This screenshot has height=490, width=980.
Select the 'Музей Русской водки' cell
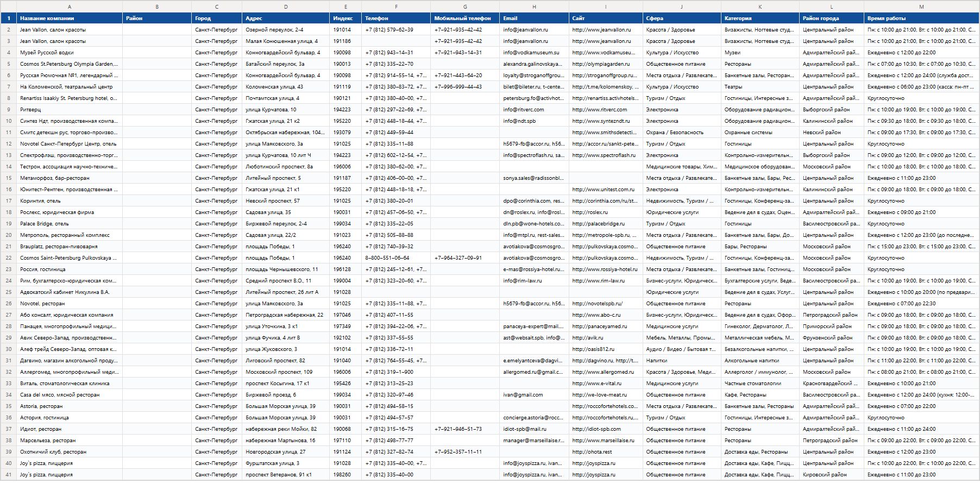(70, 53)
